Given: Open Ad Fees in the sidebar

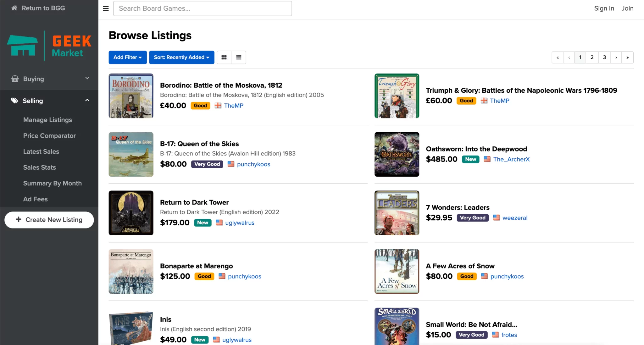Looking at the screenshot, I should point(36,199).
